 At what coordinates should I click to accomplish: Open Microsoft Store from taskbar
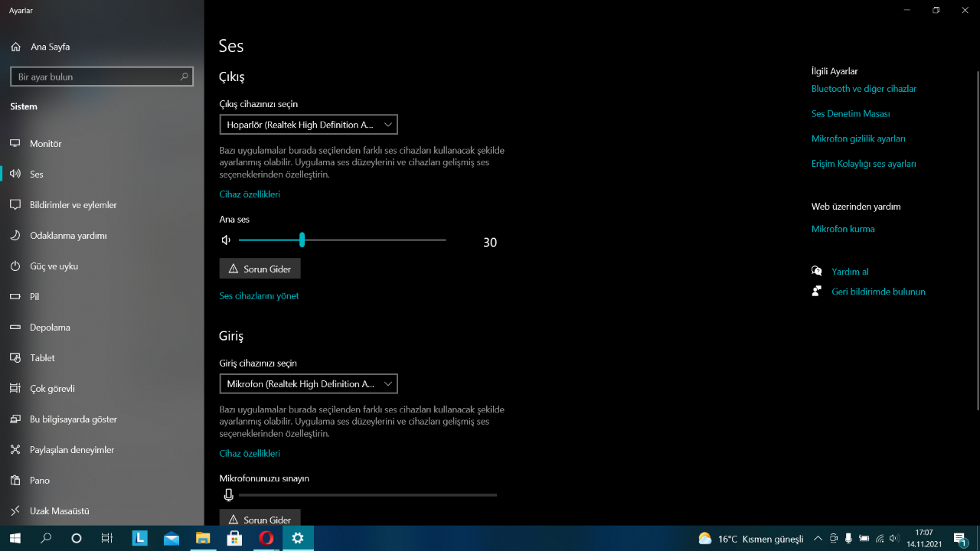[x=234, y=538]
